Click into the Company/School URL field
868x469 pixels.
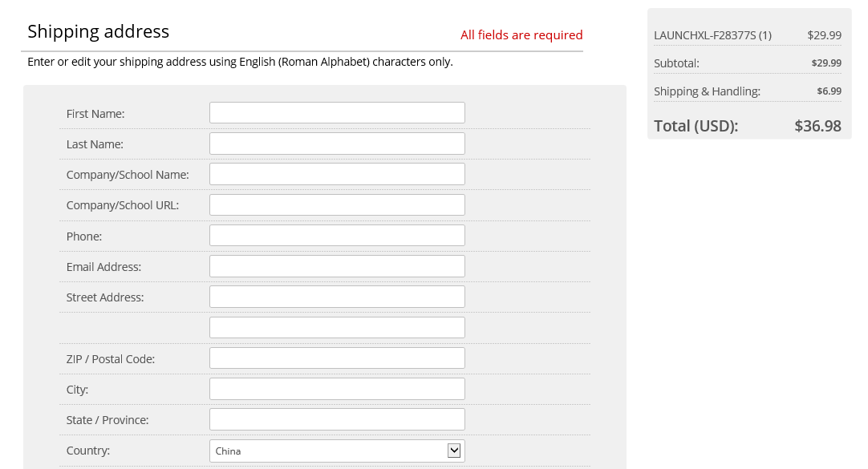point(337,205)
